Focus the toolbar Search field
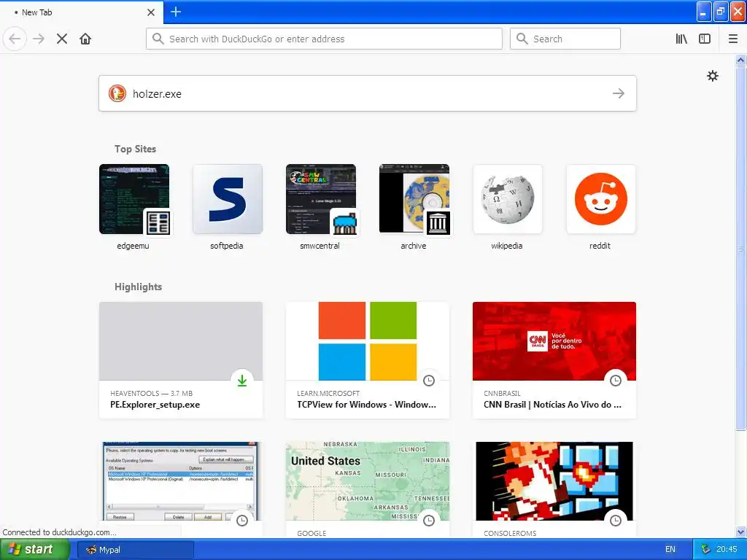Screen dimensions: 747x560 (x=565, y=39)
